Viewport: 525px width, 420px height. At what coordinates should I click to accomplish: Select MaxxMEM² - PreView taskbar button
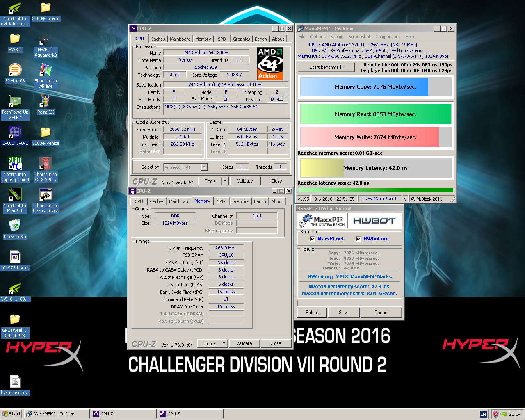pos(57,414)
